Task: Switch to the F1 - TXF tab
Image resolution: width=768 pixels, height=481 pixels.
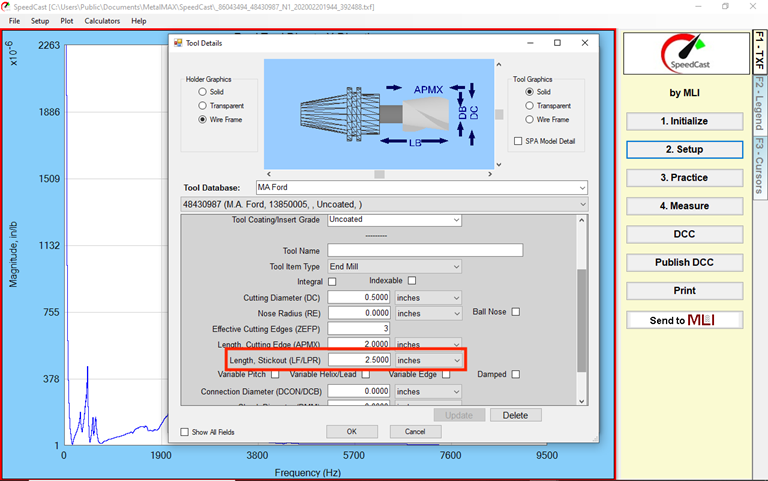Action: [759, 51]
